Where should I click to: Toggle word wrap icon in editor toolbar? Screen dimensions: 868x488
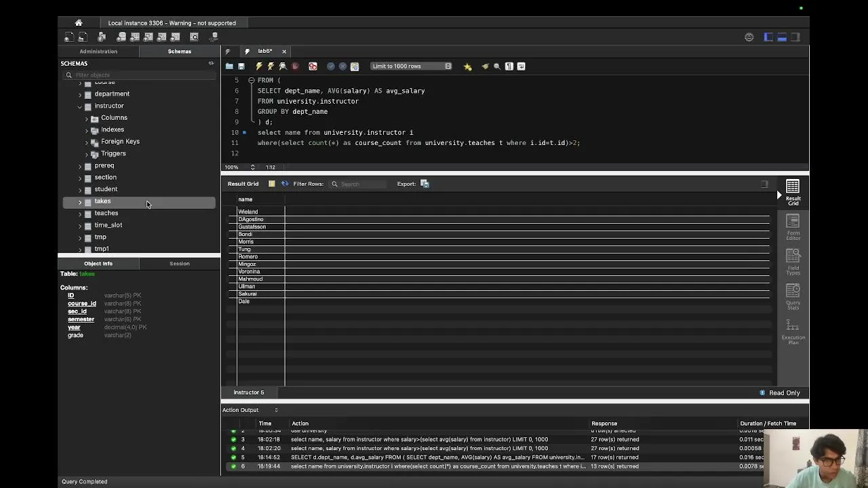(x=521, y=66)
